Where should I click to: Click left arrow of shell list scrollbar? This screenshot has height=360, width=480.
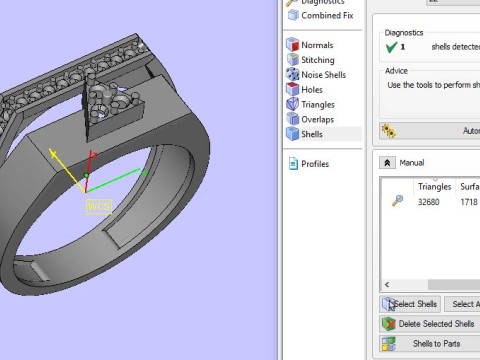pos(387,285)
